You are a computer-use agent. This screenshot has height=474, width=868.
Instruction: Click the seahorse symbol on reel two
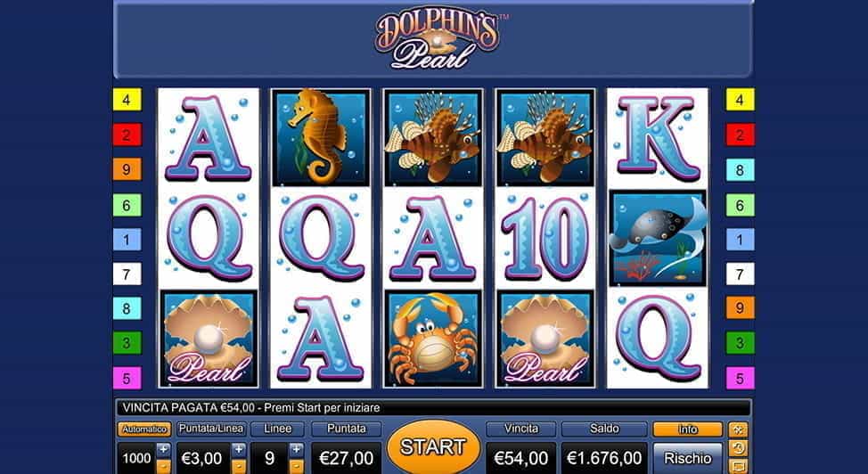(x=321, y=137)
